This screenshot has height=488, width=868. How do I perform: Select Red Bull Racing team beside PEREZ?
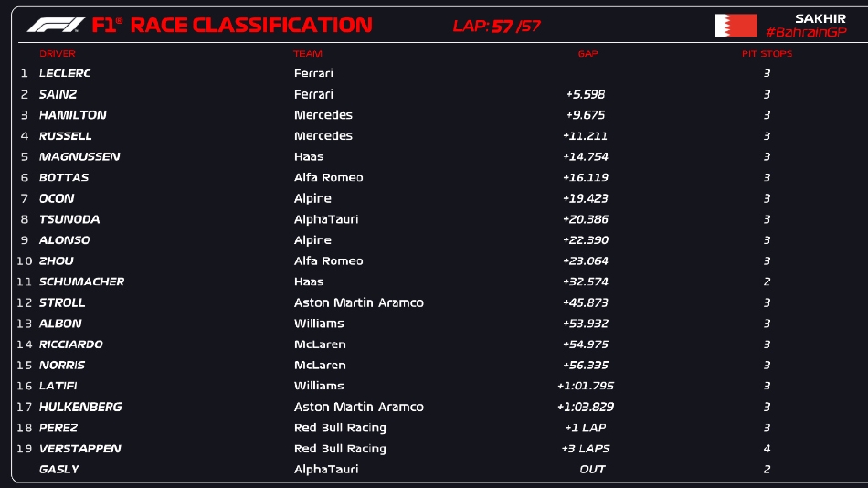coord(340,428)
